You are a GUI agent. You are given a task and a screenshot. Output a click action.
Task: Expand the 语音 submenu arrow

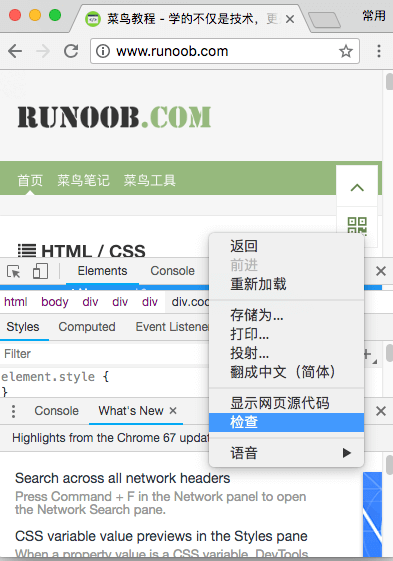pos(346,453)
